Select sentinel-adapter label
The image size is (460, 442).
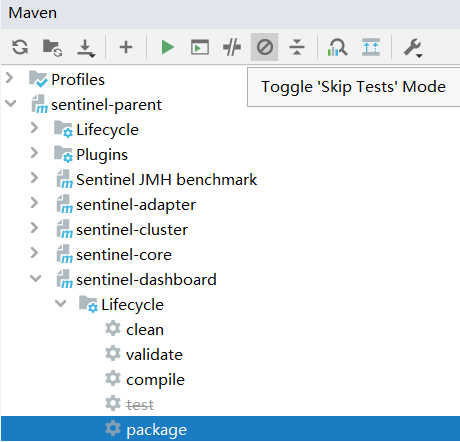136,205
